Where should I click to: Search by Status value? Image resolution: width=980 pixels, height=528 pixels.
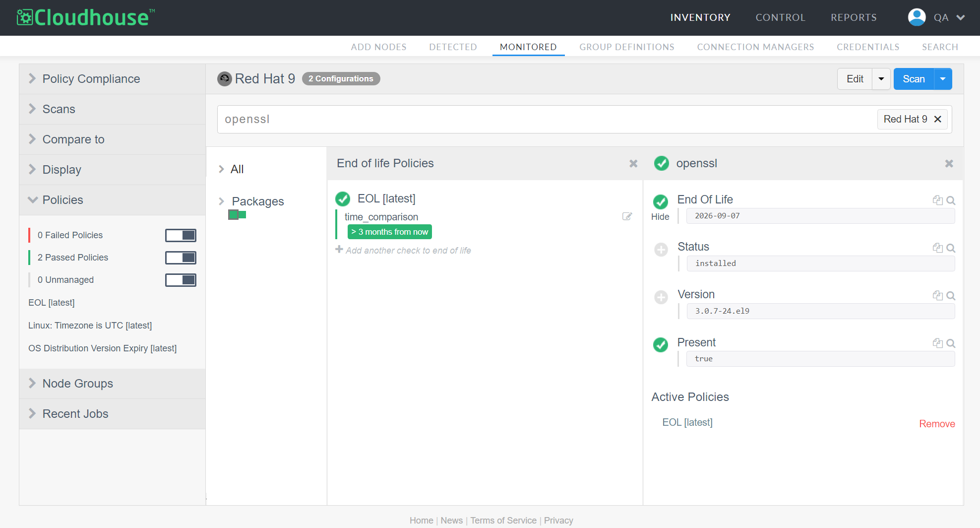[951, 248]
